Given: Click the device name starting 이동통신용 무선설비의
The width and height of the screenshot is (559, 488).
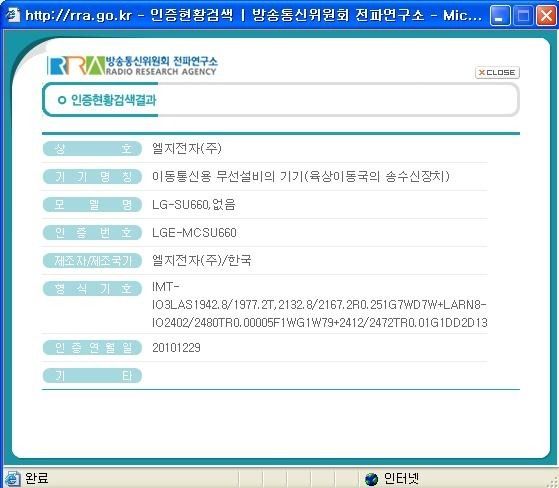Looking at the screenshot, I should click(301, 176).
